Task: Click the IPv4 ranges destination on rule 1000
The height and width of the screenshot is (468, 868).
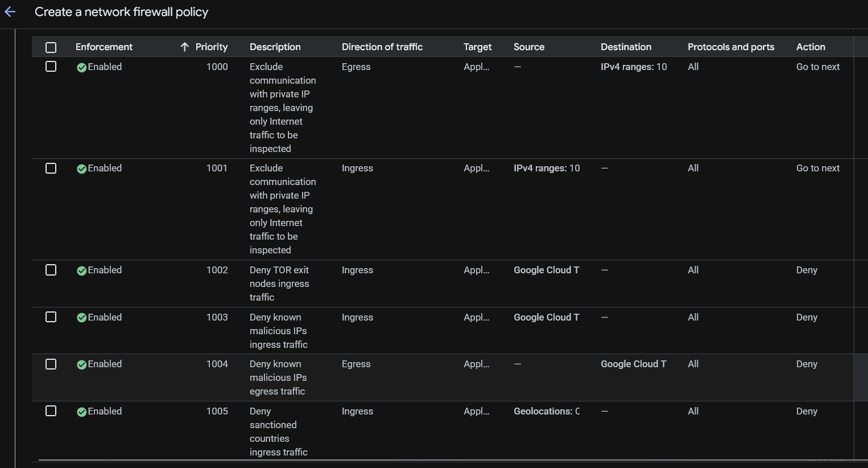Action: (633, 67)
